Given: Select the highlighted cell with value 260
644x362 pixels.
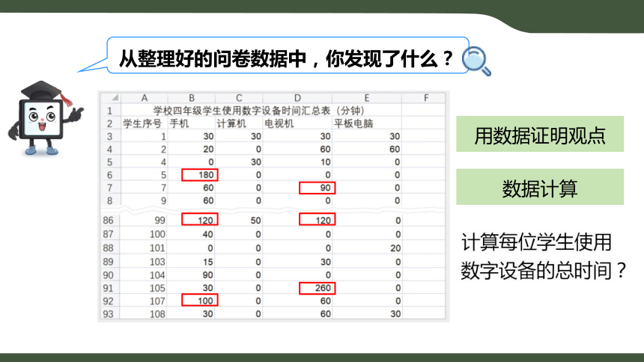Looking at the screenshot, I should point(317,288).
